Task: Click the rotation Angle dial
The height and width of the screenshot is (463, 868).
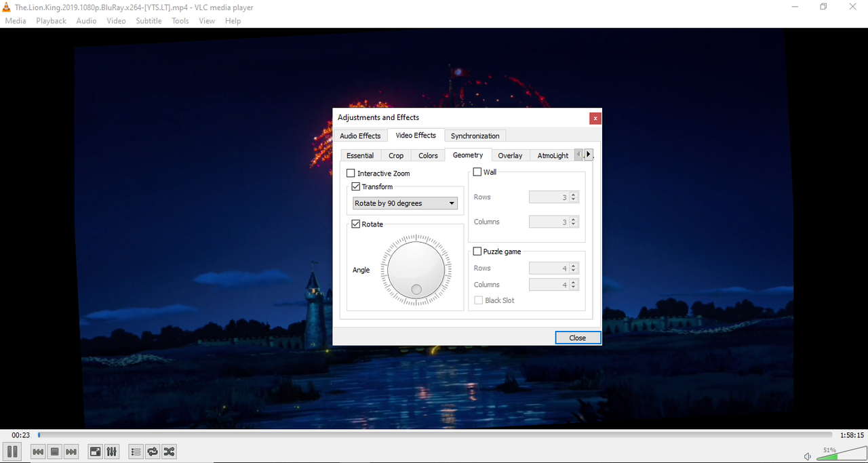Action: [x=416, y=270]
